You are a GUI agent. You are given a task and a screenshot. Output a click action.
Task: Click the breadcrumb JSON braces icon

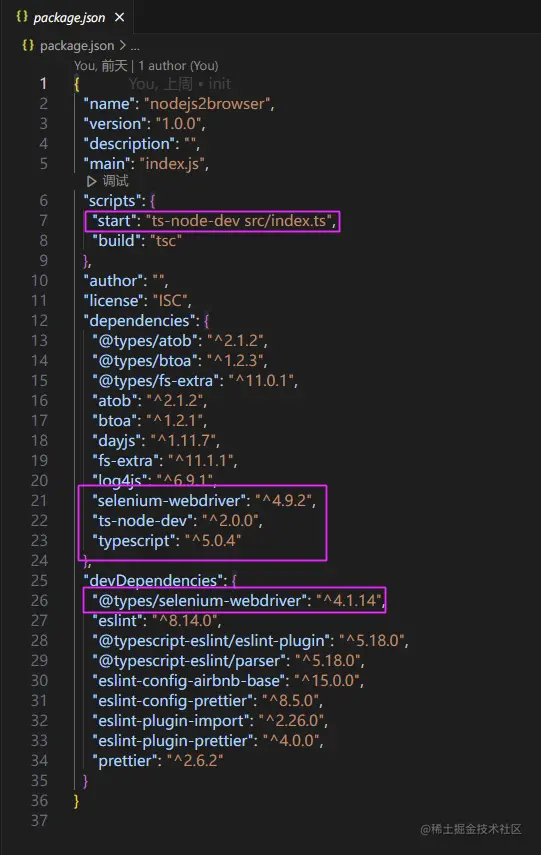pos(28,45)
